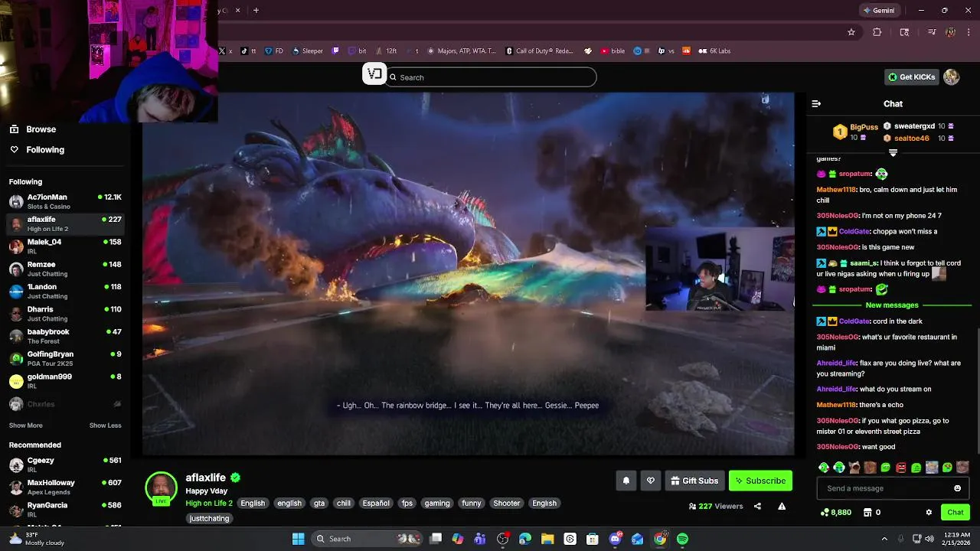Viewport: 980px width, 551px height.
Task: Open GolfingBryan channel in the sidebar
Action: pyautogui.click(x=65, y=358)
